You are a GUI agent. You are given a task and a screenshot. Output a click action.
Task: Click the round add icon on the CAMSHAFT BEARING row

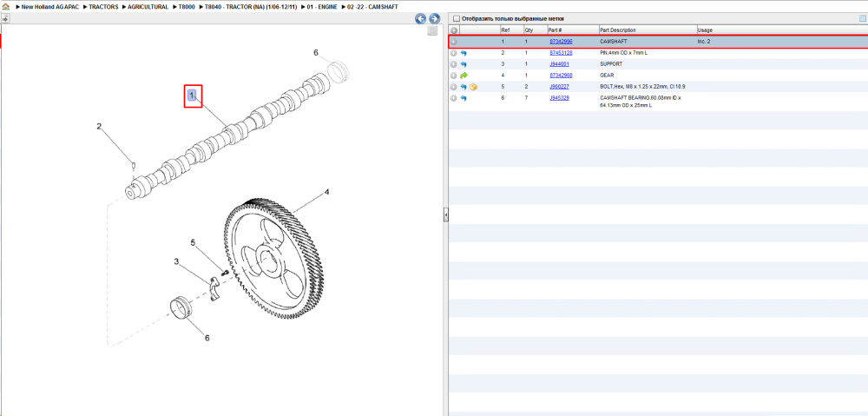click(453, 98)
